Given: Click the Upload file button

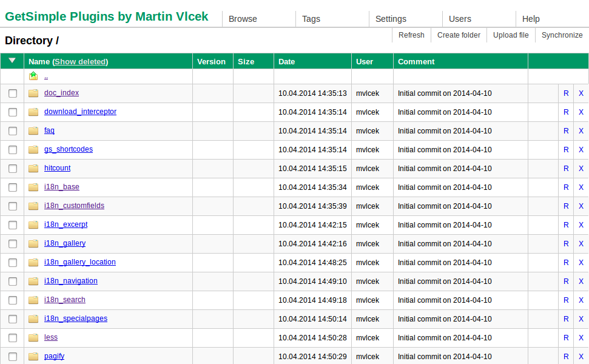Looking at the screenshot, I should (511, 35).
